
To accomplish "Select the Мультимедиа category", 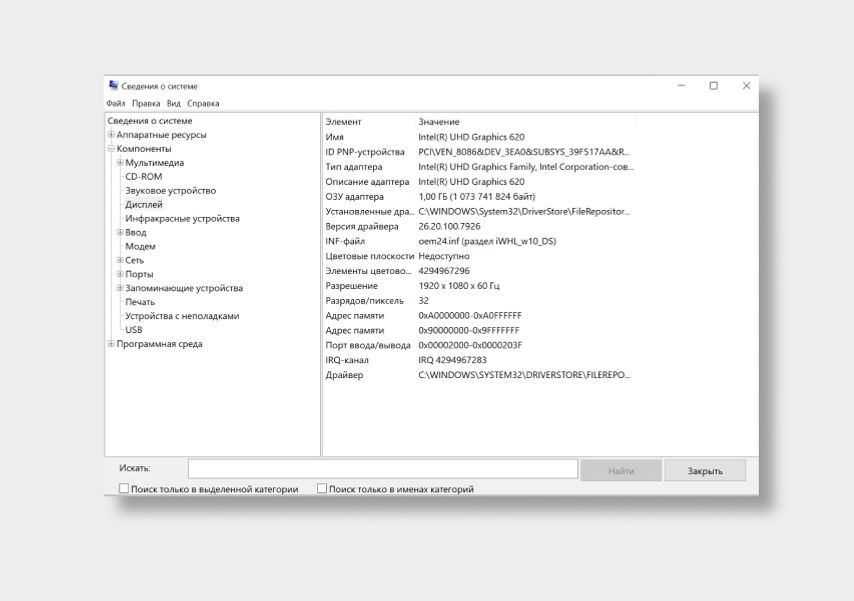I will [x=155, y=162].
